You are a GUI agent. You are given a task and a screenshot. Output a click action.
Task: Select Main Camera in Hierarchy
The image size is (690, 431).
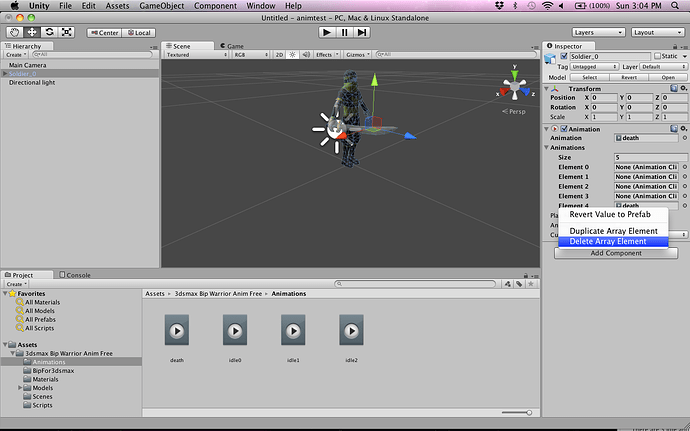click(27, 65)
